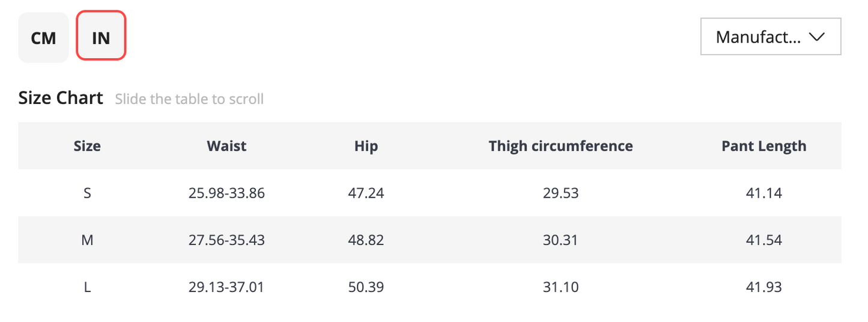Click hip value 47.24

(x=366, y=193)
